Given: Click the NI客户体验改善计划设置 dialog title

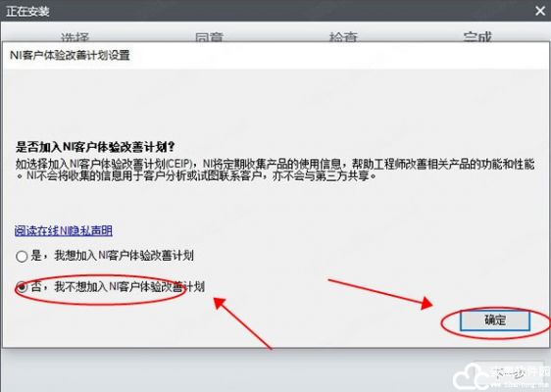Looking at the screenshot, I should [70, 55].
